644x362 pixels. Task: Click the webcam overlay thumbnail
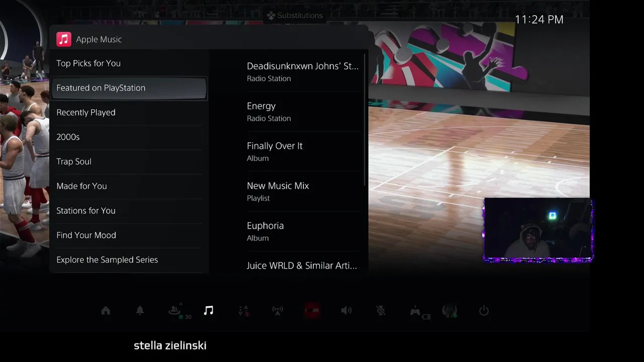coord(538,230)
